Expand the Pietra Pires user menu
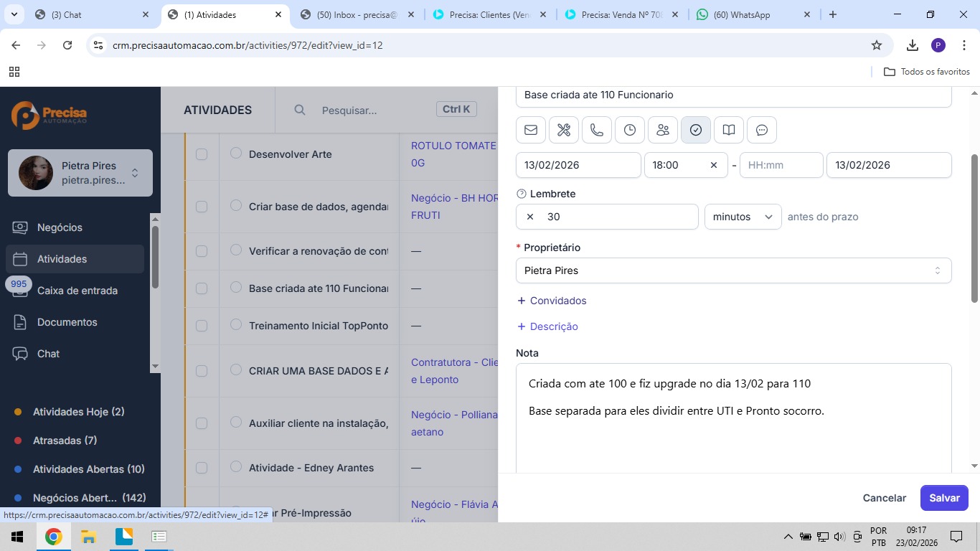The width and height of the screenshot is (980, 551). pos(134,173)
